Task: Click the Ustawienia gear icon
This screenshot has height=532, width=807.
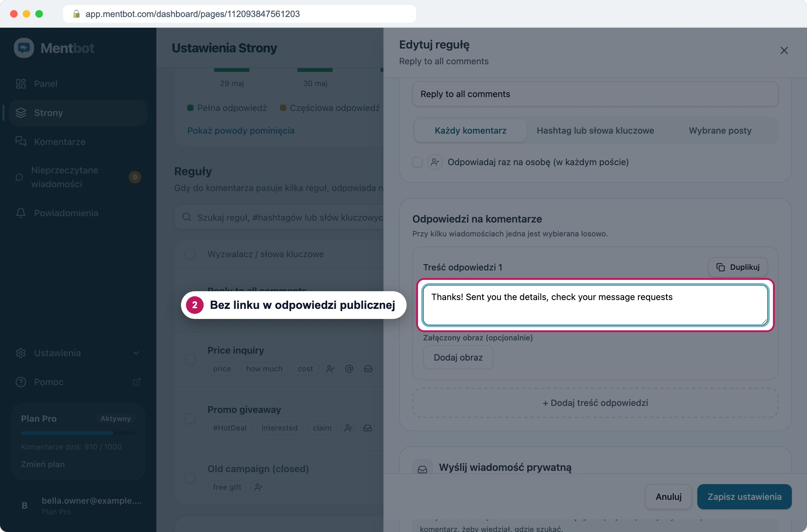Action: coord(21,353)
